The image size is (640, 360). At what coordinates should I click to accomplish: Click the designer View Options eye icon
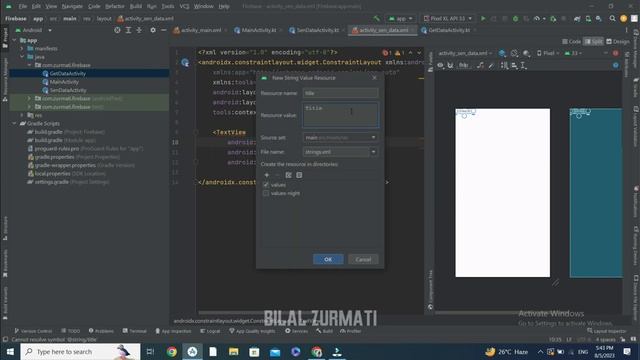pyautogui.click(x=440, y=65)
